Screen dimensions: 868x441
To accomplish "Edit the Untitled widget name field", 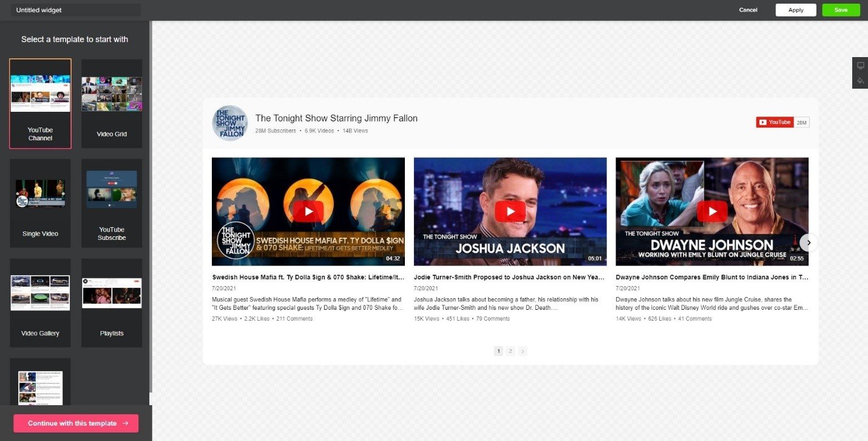I will tap(73, 10).
